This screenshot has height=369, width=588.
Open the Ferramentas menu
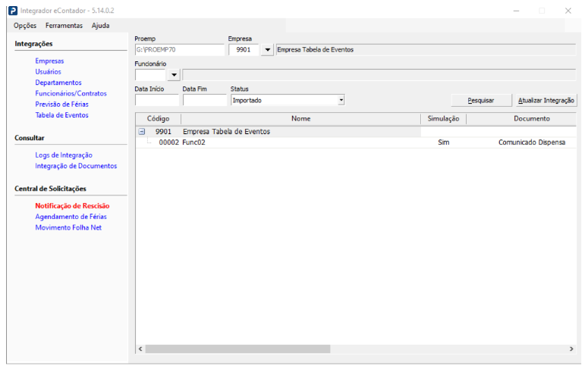pyautogui.click(x=64, y=26)
